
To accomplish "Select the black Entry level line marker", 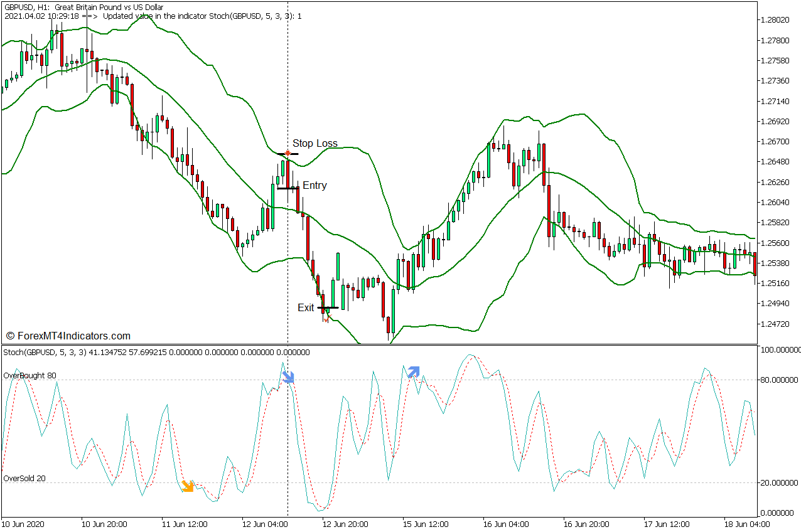I will [x=288, y=188].
